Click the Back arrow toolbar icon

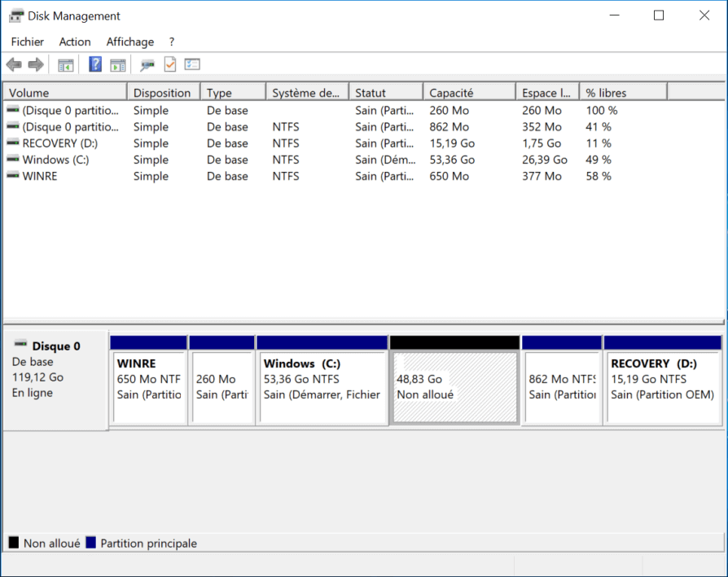(x=14, y=64)
